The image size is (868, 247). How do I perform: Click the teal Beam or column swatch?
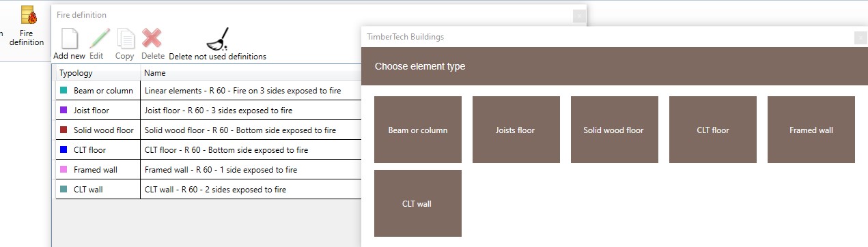click(64, 90)
